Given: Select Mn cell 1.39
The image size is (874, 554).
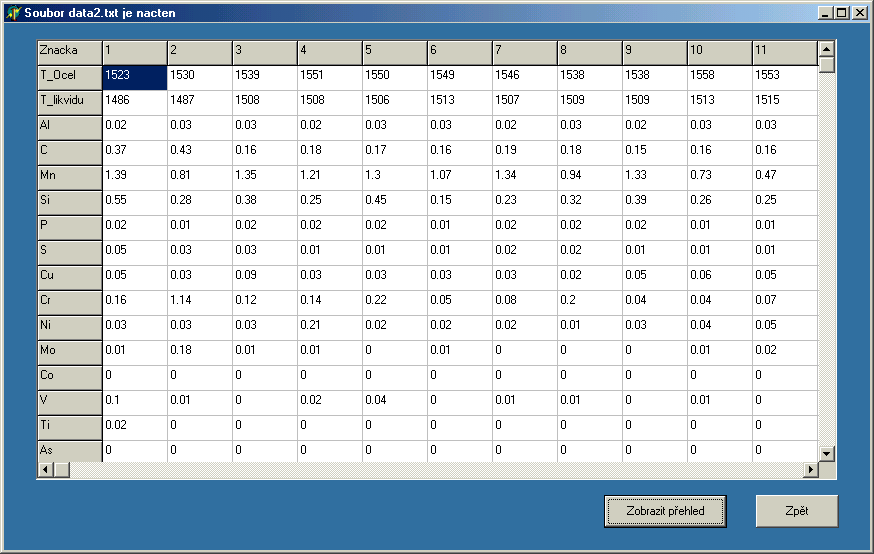Looking at the screenshot, I should tap(135, 178).
